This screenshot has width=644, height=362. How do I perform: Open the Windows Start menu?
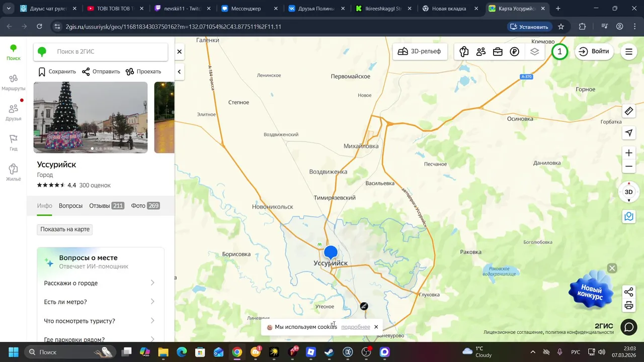[14, 352]
